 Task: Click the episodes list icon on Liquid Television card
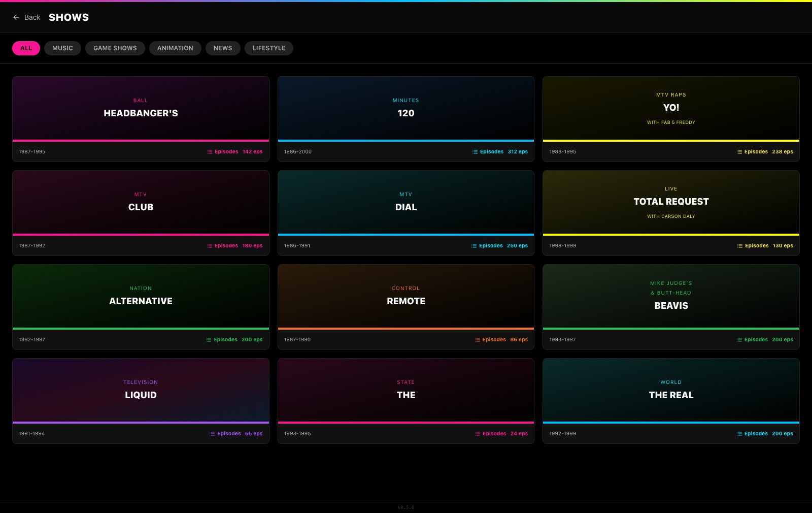pos(212,434)
